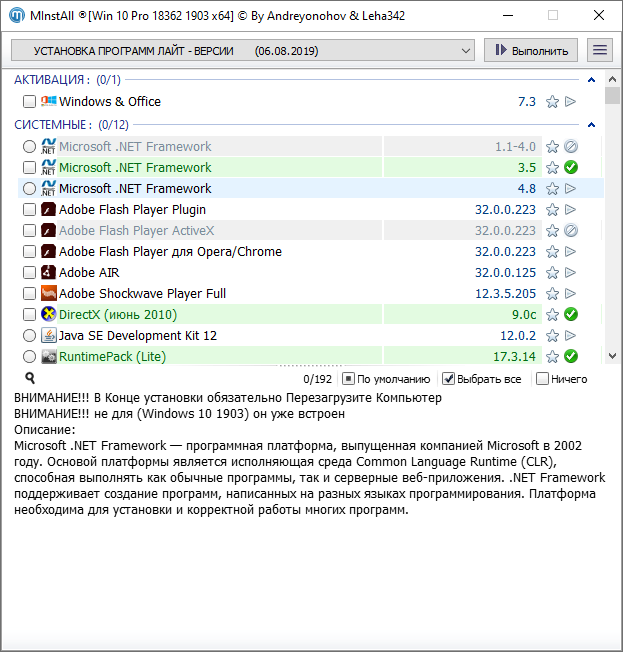Click the play arrow for Windows & Office

click(x=571, y=101)
